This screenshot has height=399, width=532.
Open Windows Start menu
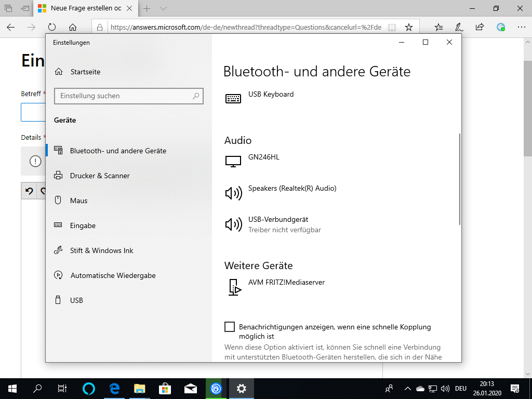(x=12, y=389)
